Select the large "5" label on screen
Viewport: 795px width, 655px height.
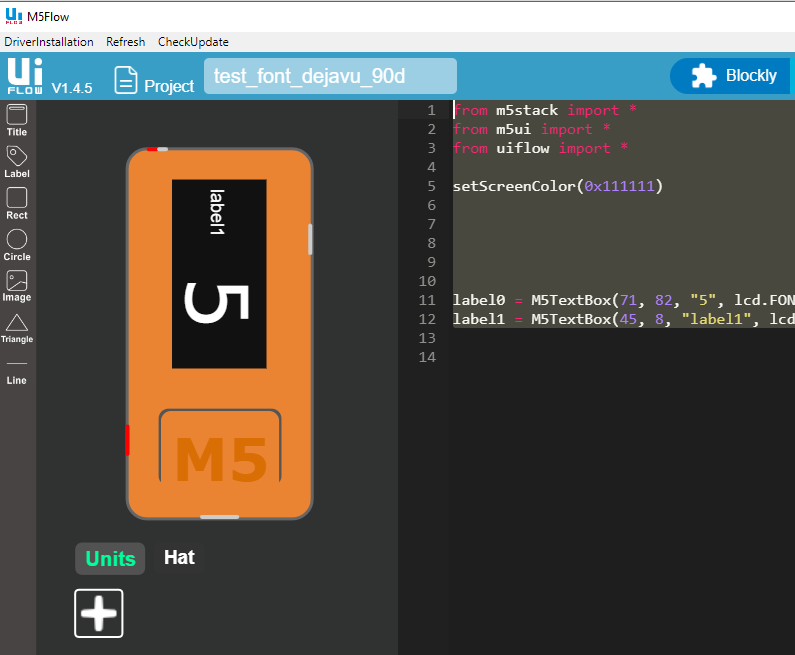pos(216,304)
